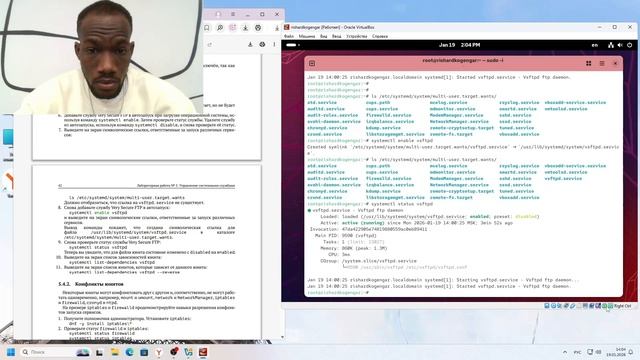Open the VirtualBox icon in the taskbar

(203, 352)
